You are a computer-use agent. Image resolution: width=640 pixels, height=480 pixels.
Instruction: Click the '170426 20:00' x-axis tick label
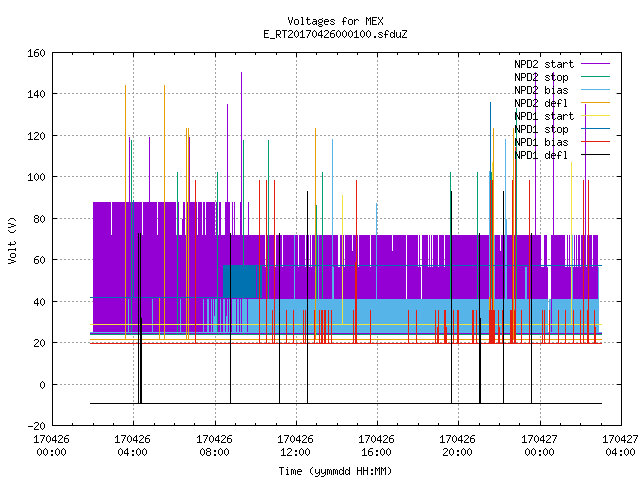458,446
